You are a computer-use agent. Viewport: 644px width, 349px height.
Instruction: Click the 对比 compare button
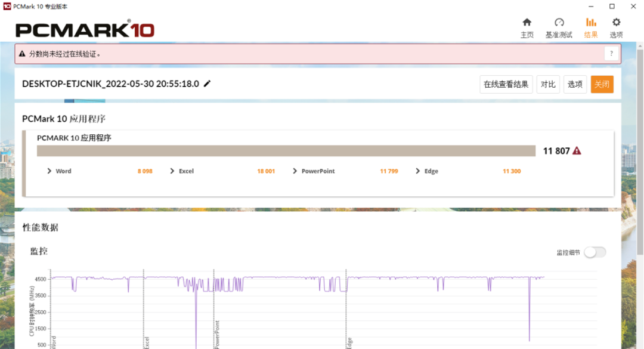(548, 84)
